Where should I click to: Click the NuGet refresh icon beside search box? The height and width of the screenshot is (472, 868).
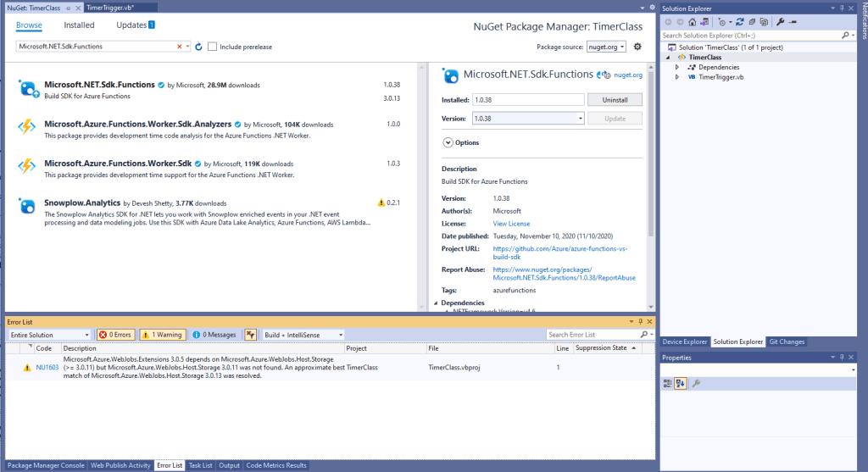point(199,47)
